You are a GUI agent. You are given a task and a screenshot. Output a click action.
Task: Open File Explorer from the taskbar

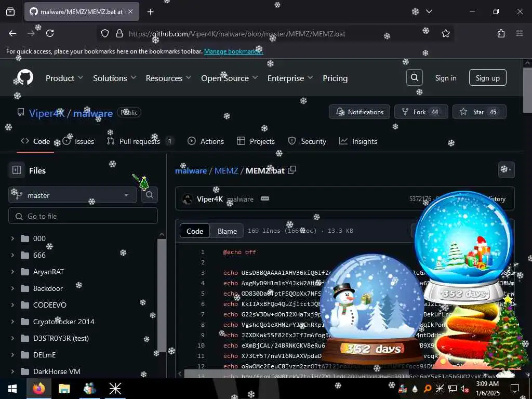tap(64, 389)
